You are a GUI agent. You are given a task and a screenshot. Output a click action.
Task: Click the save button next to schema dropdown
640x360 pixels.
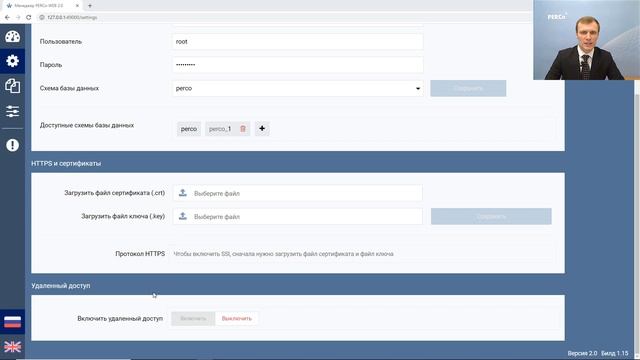[468, 88]
